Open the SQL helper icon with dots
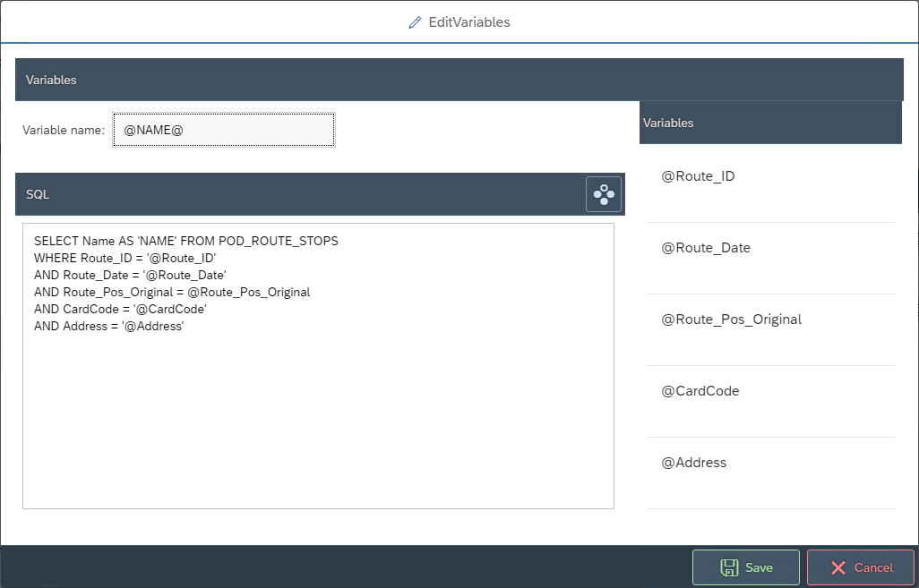The height and width of the screenshot is (588, 919). [x=604, y=194]
